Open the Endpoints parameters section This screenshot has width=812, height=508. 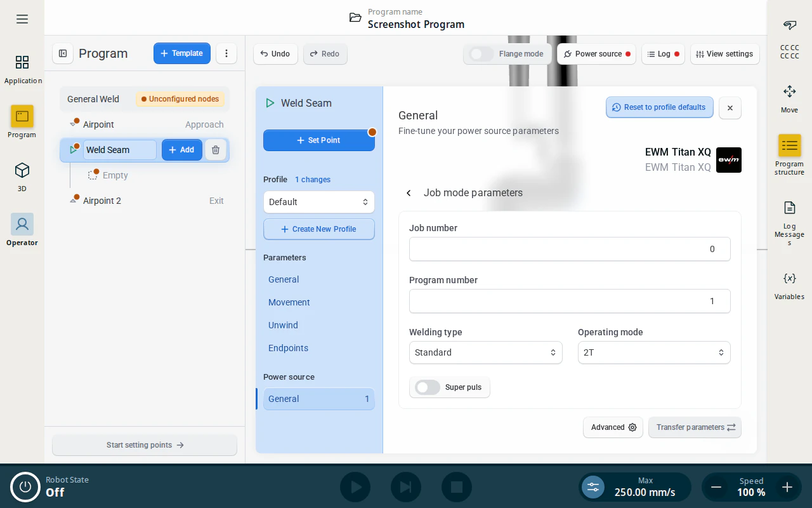pos(319,348)
